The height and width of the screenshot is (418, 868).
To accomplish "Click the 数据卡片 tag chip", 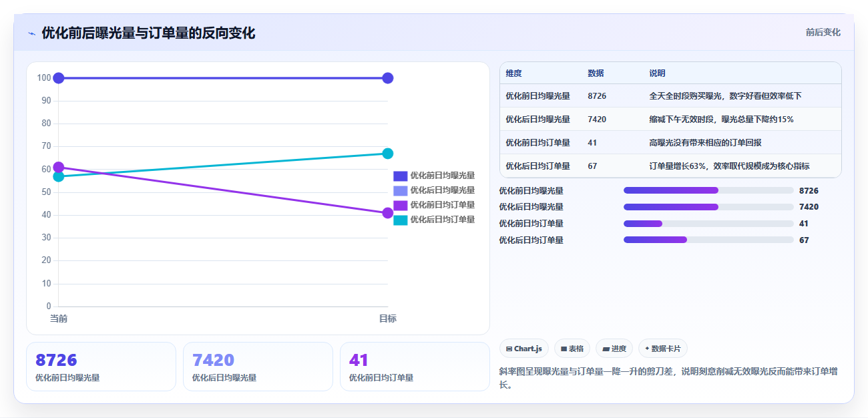I will [663, 349].
